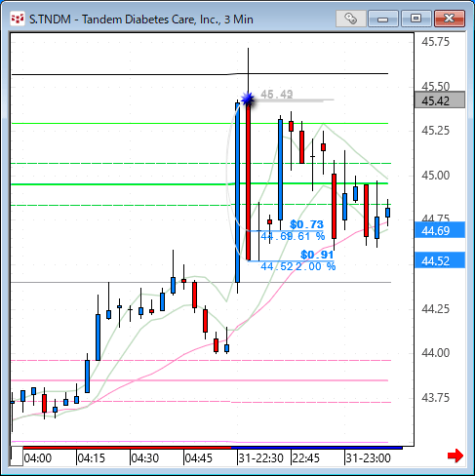
Task: Click the $0.91 annotation text
Action: pyautogui.click(x=317, y=255)
